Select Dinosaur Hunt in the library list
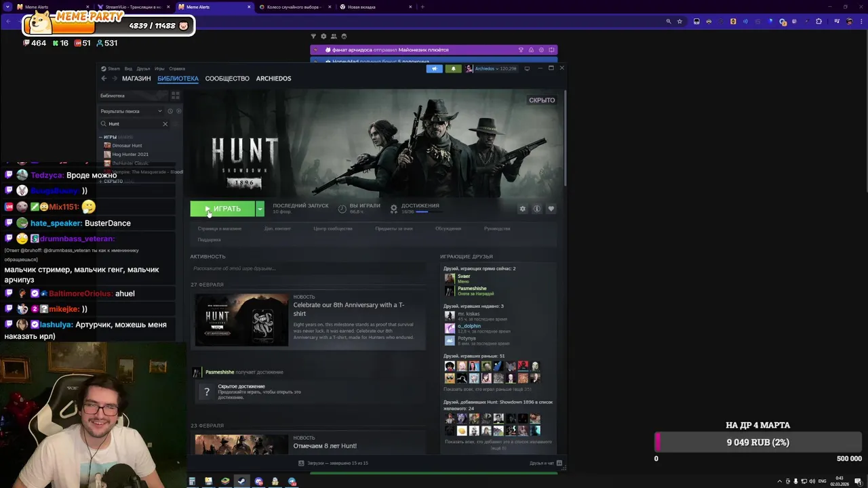This screenshot has width=868, height=488. tap(127, 146)
